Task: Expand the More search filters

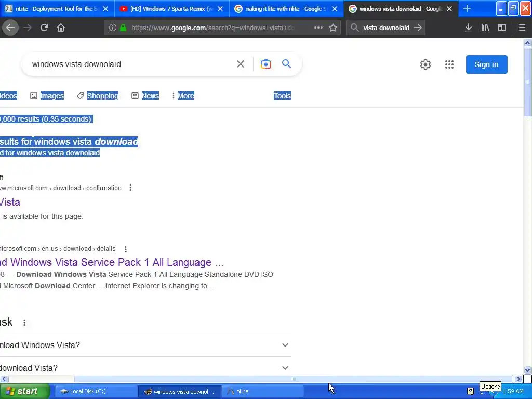Action: point(183,96)
